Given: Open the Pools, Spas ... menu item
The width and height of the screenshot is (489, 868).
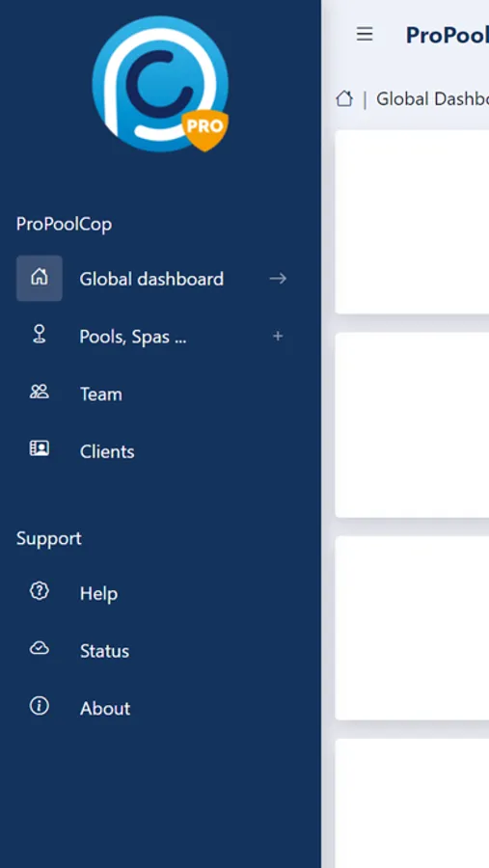Looking at the screenshot, I should tap(133, 336).
